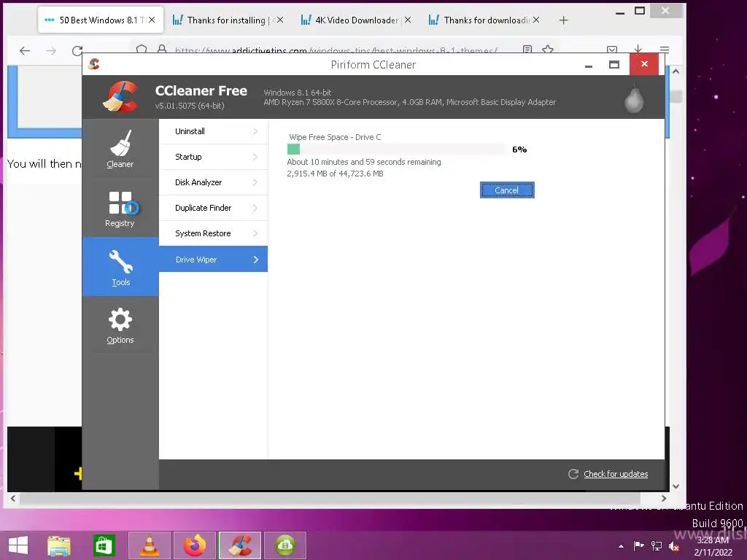
Task: Click the 2,915.4 MB of 44,723.6 MB text
Action: coord(335,174)
